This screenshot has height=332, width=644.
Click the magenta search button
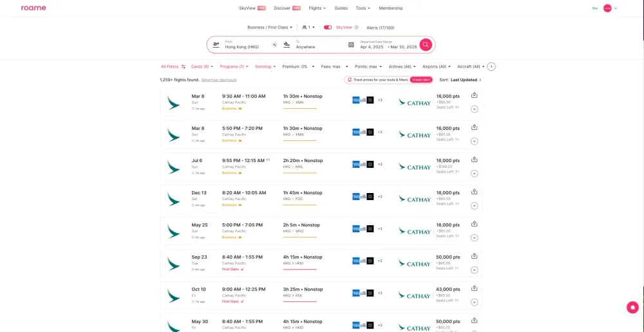[426, 44]
